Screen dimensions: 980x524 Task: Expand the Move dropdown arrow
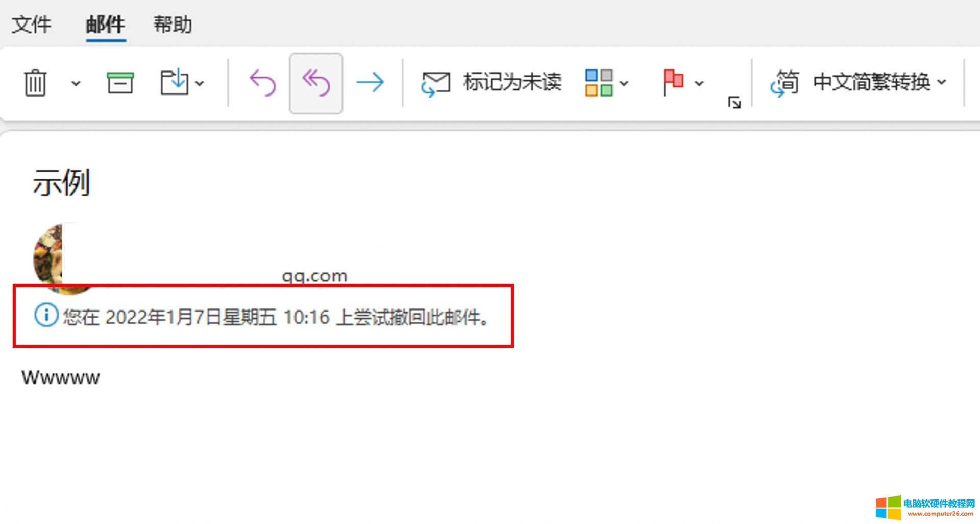(x=200, y=83)
